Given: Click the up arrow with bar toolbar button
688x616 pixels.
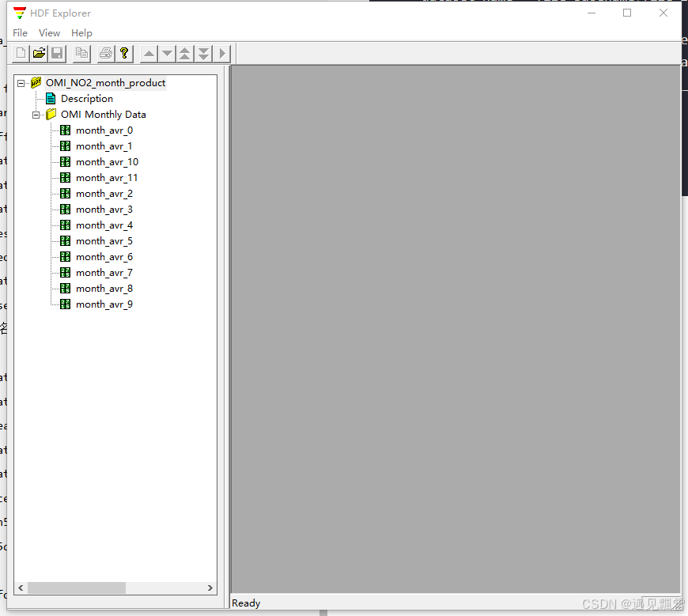Looking at the screenshot, I should (x=185, y=54).
